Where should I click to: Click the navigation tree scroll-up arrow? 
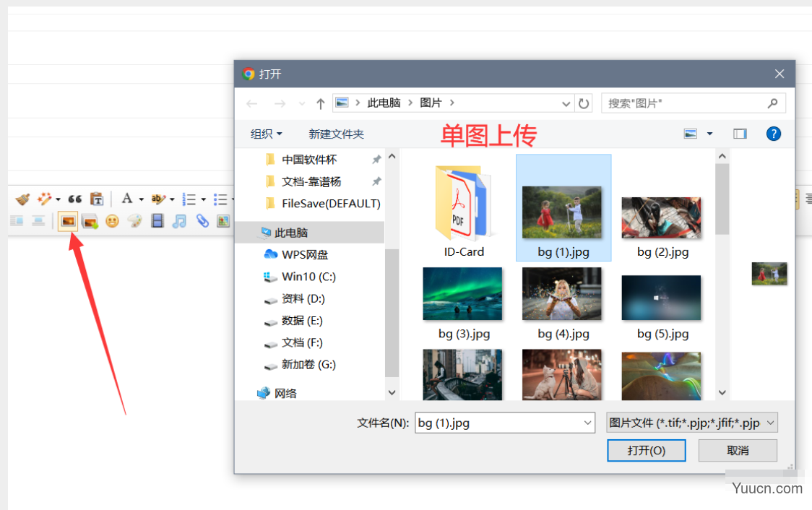[x=392, y=156]
